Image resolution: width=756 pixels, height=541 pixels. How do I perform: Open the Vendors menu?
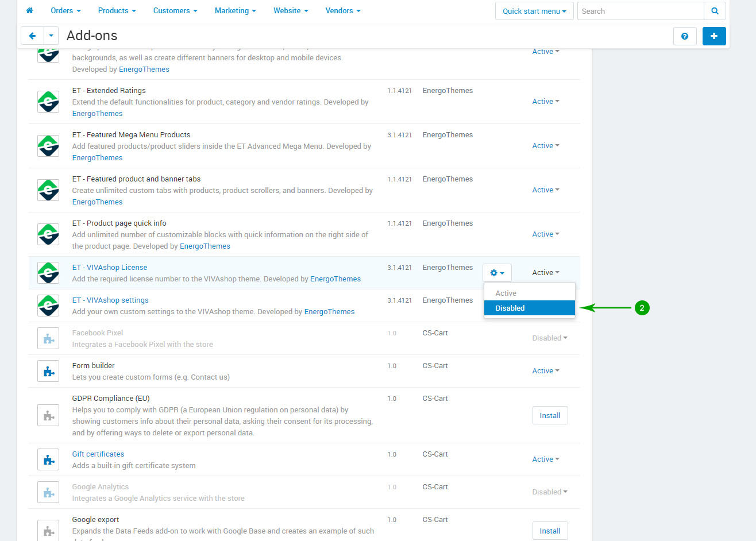[343, 10]
